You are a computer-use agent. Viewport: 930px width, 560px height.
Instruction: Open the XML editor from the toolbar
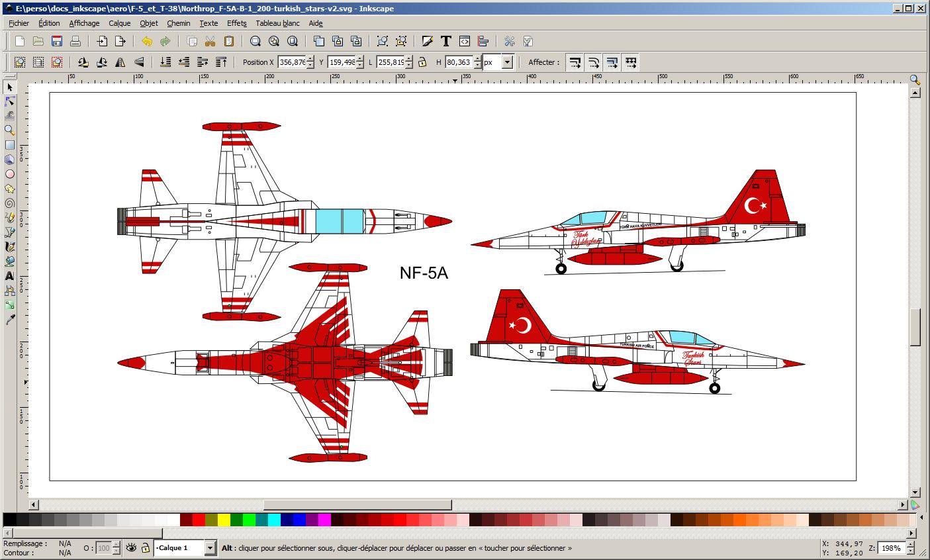(465, 41)
